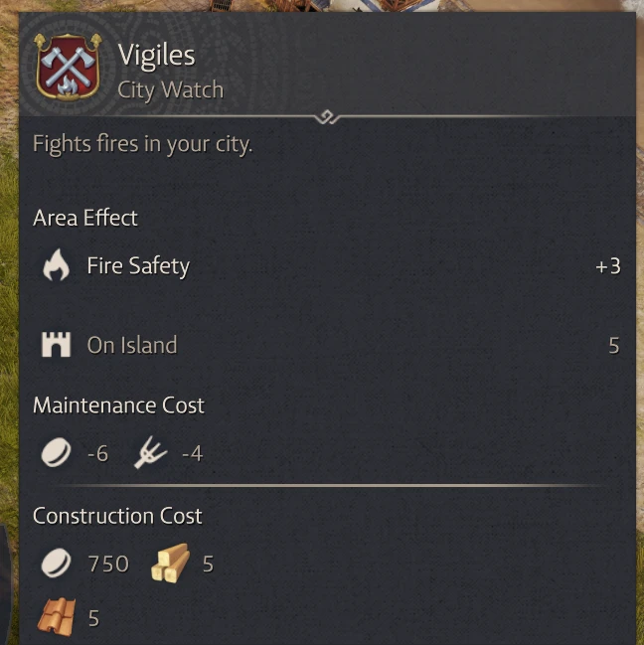Click the maintenance cost coin icon
This screenshot has width=644, height=645.
pyautogui.click(x=56, y=453)
